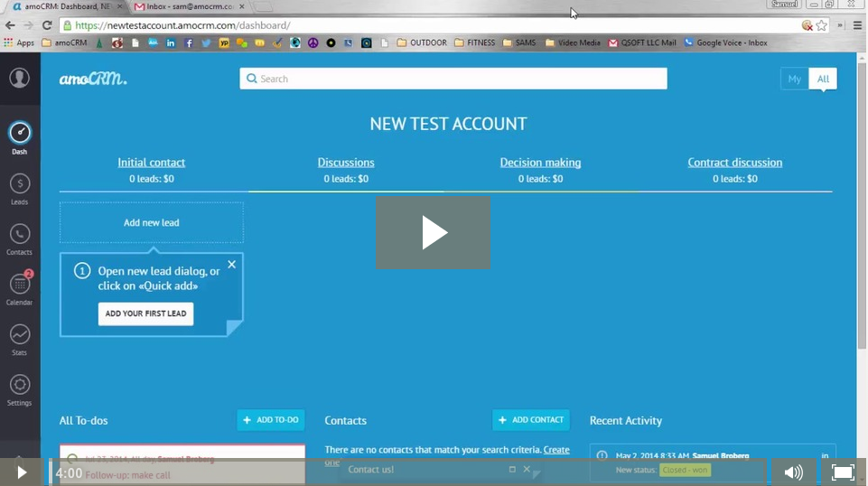
Task: Open the amoCRM folder in bookmarks bar
Action: tap(65, 42)
